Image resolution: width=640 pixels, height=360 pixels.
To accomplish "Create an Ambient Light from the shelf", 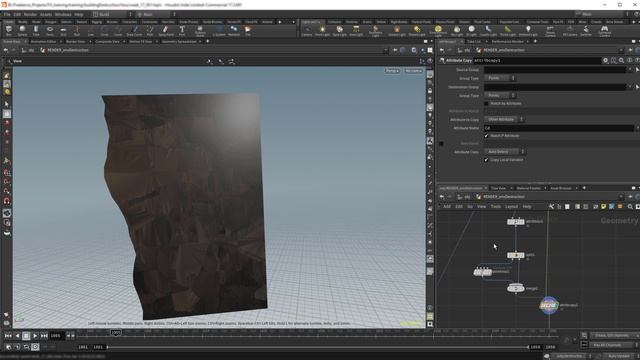I will [528, 31].
